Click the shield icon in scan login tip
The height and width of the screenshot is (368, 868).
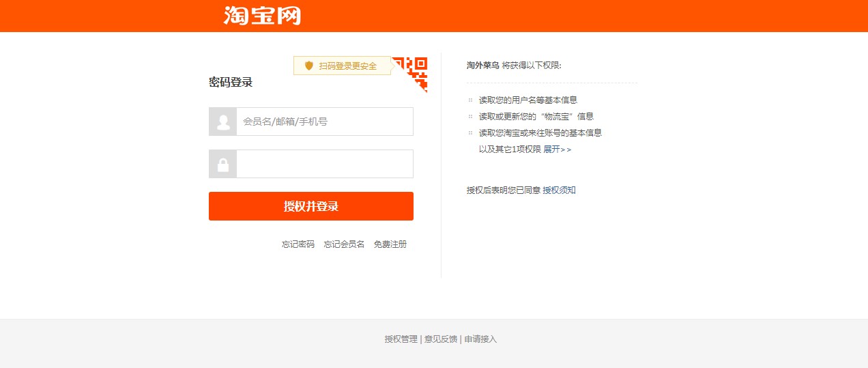coord(309,66)
